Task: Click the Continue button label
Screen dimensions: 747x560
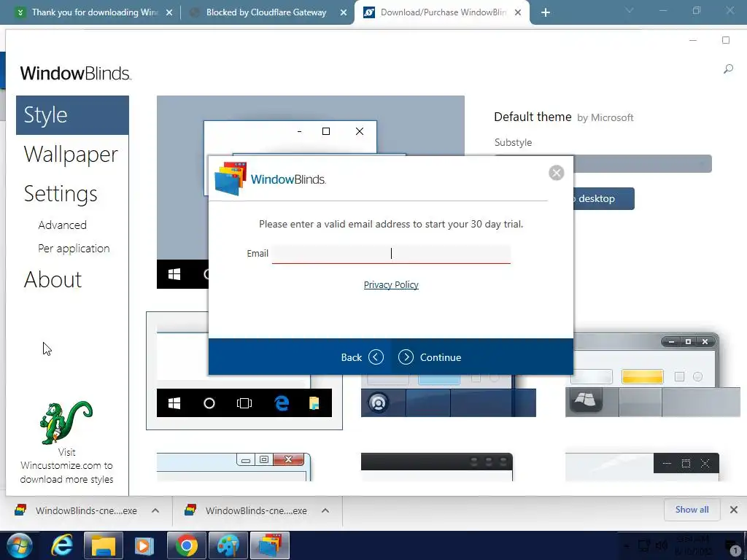Action: [x=440, y=357]
